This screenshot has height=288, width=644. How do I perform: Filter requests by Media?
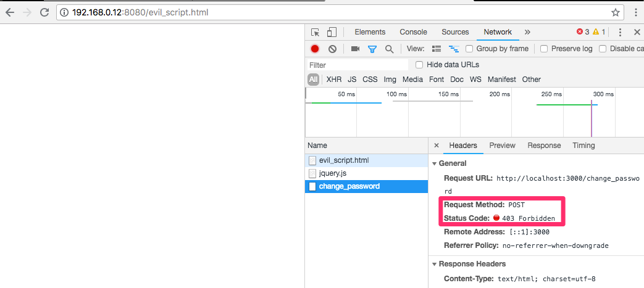click(x=413, y=80)
